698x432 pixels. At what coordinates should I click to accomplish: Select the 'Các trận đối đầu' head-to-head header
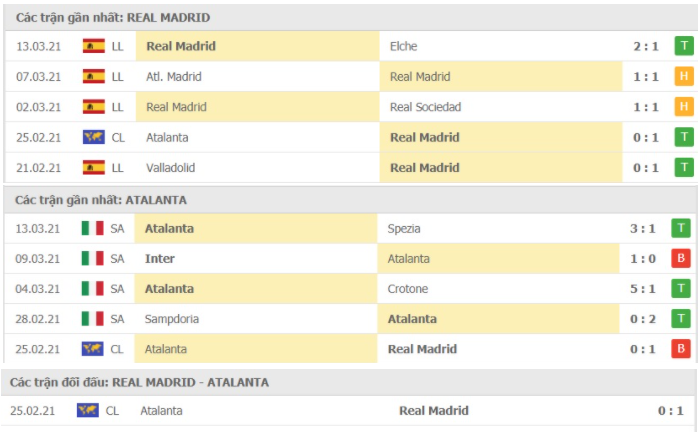139,383
